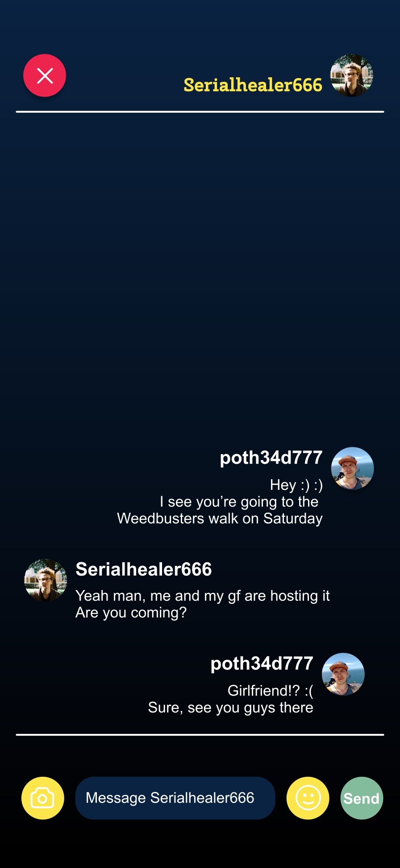The image size is (400, 868).
Task: Select 'I see you're going to the' text
Action: click(239, 502)
